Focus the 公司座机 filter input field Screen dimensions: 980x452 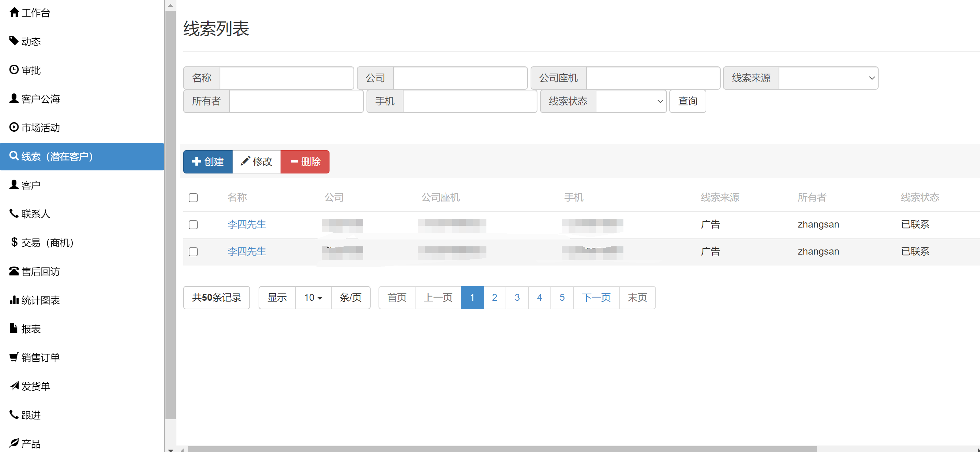click(x=653, y=78)
